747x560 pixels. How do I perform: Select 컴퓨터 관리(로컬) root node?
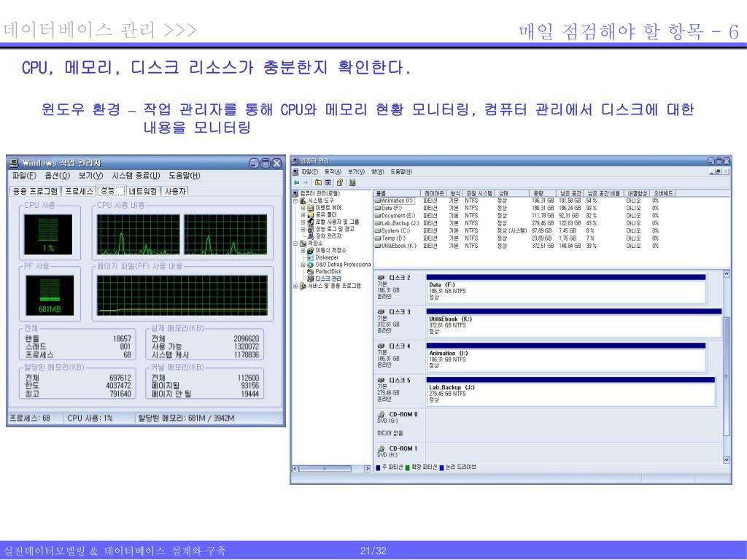click(320, 194)
